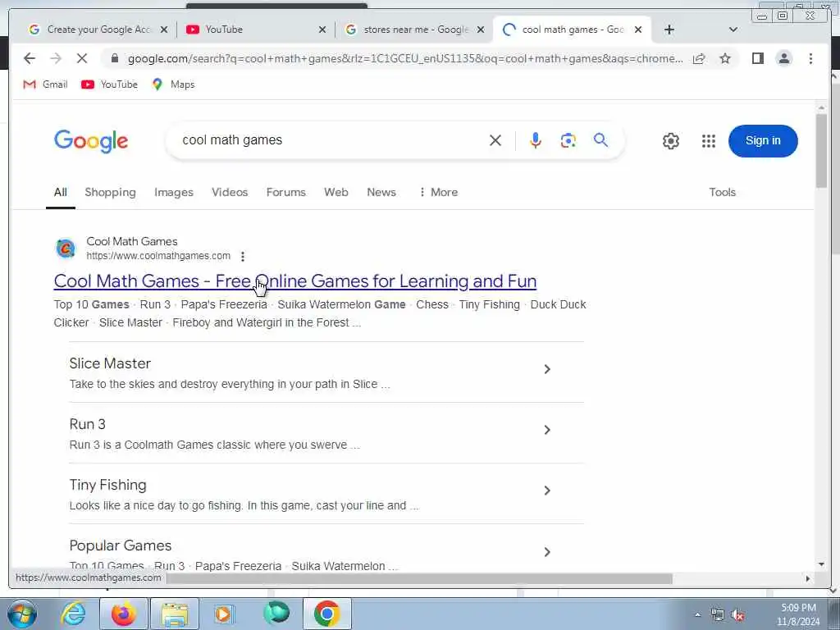The width and height of the screenshot is (840, 630).
Task: Select the Forums search filter
Action: (286, 192)
